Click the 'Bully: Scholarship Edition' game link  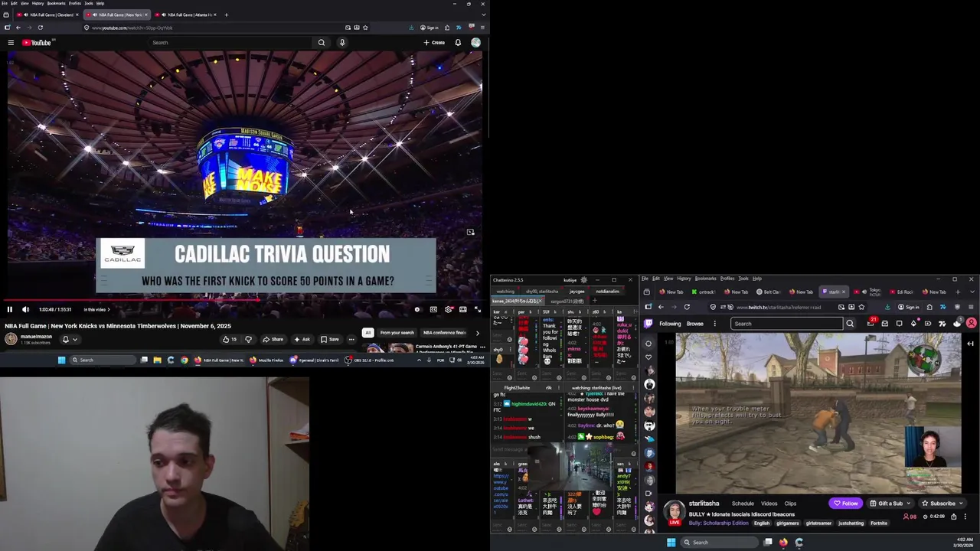[x=718, y=523]
